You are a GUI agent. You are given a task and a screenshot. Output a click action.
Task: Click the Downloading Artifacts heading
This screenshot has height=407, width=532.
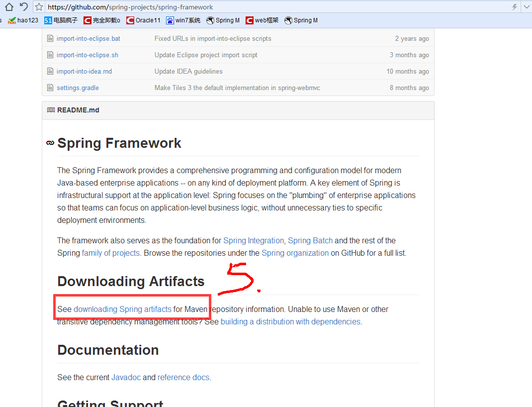coord(131,282)
